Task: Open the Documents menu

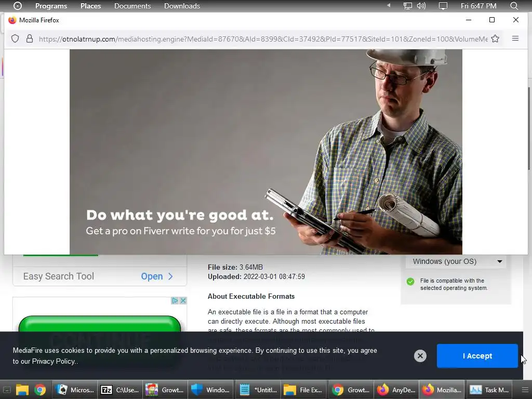Action: [132, 6]
